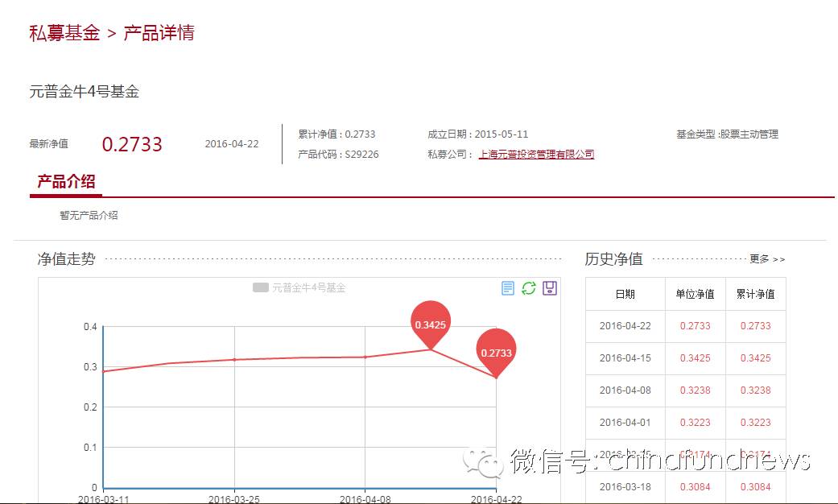Screen dimensions: 838x504
Task: Open the 上海元普投资管理有限公司 company link
Action: point(535,154)
